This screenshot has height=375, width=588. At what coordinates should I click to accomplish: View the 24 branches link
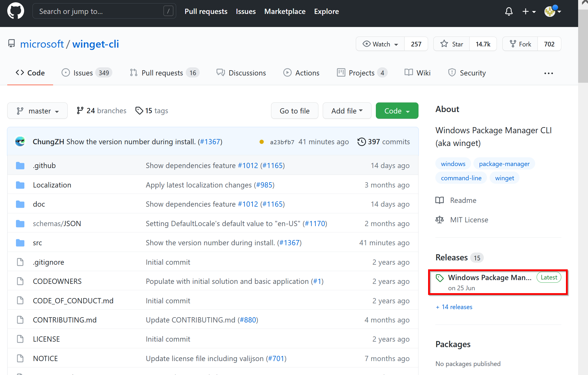pyautogui.click(x=101, y=111)
